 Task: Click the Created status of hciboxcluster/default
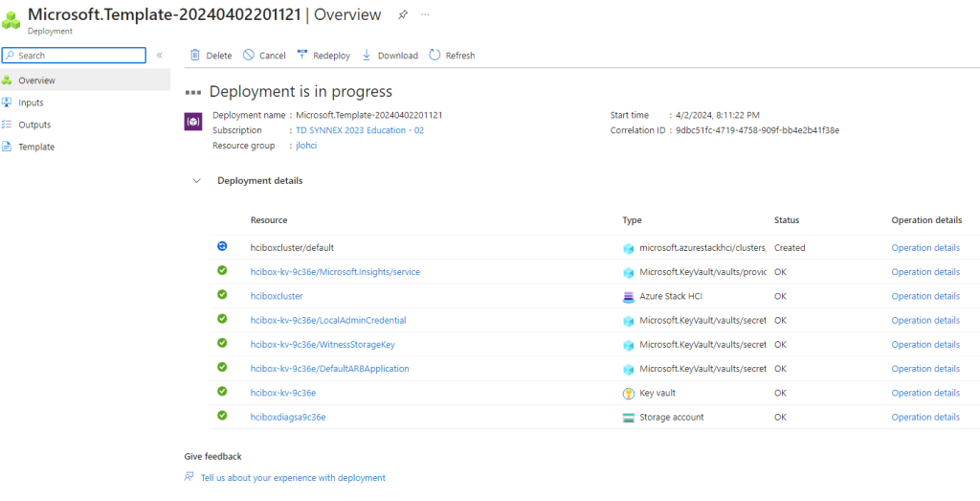(790, 248)
